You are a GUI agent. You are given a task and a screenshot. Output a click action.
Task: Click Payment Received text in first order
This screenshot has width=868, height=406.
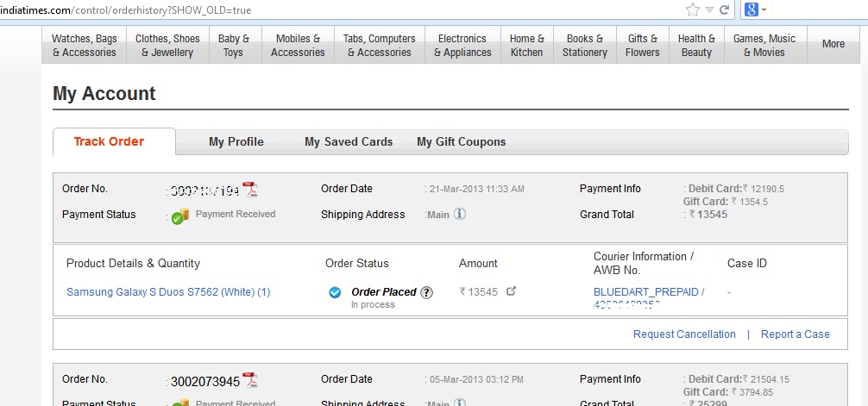point(236,214)
